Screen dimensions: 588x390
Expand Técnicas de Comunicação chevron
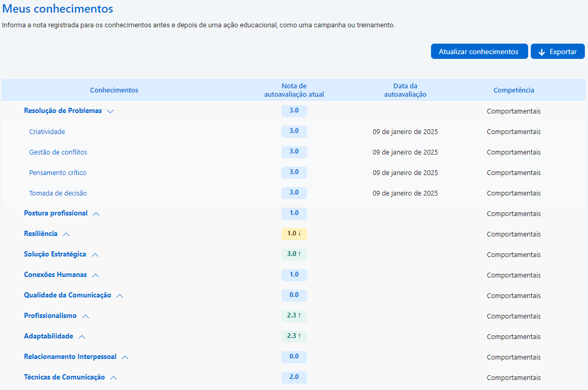(113, 378)
